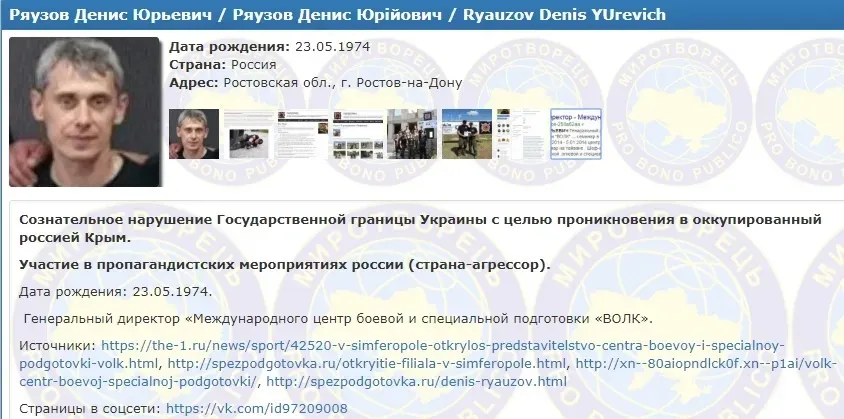
Task: Open the spezpodgotovka.ru/denis-ryauzov.html link
Action: click(417, 382)
